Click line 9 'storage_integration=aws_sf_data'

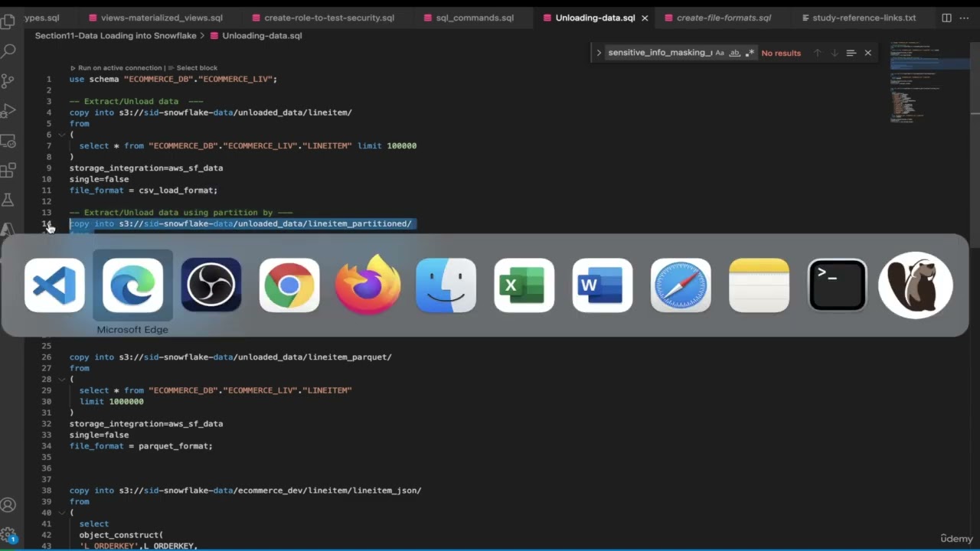point(146,168)
